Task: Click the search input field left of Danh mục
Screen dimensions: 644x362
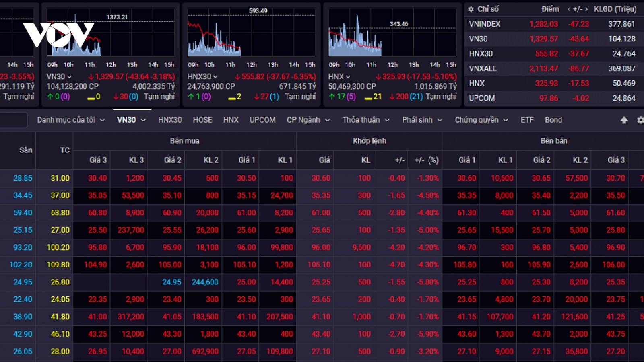Action: pos(13,120)
